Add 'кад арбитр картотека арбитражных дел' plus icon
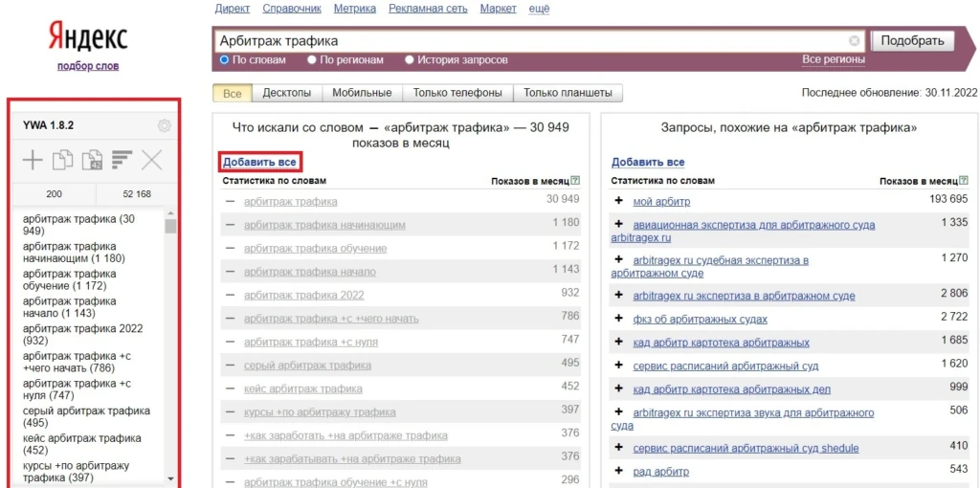This screenshot has height=488, width=980. [x=619, y=389]
